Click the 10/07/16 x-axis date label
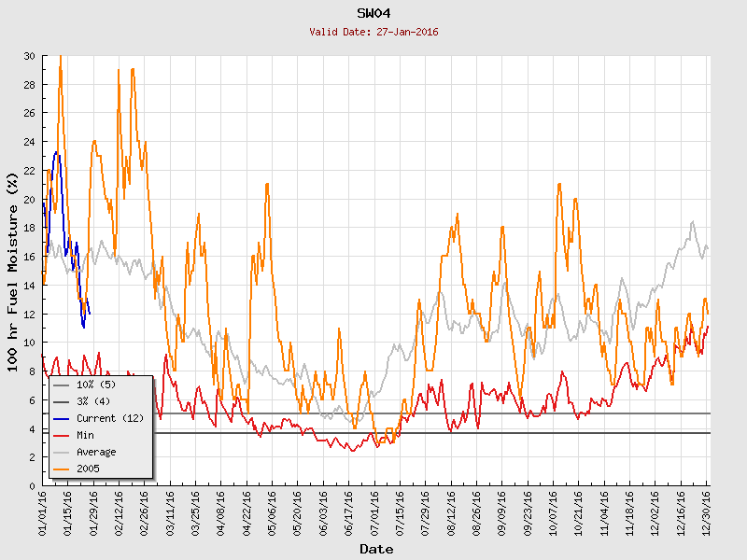 pos(553,514)
